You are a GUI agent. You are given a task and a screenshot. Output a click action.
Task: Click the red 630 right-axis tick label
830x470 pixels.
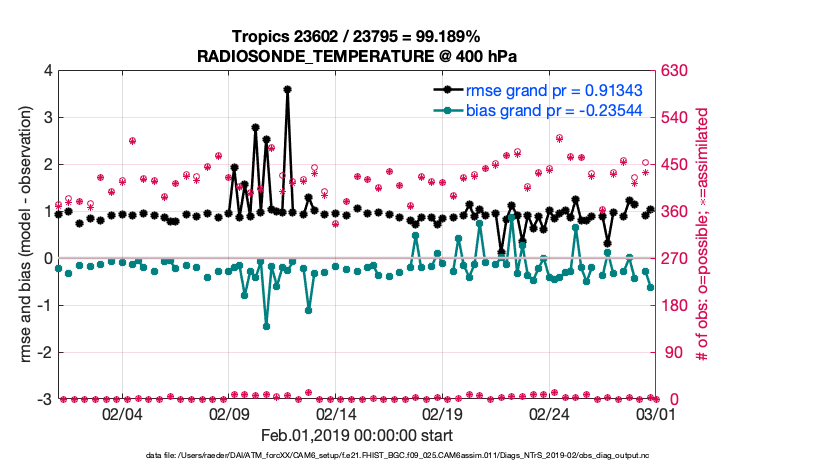(672, 71)
